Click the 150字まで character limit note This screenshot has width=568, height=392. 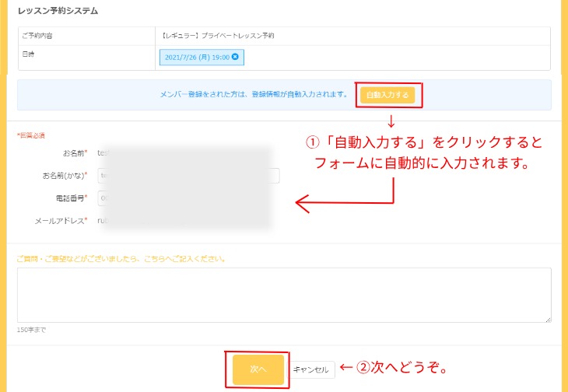tap(31, 330)
